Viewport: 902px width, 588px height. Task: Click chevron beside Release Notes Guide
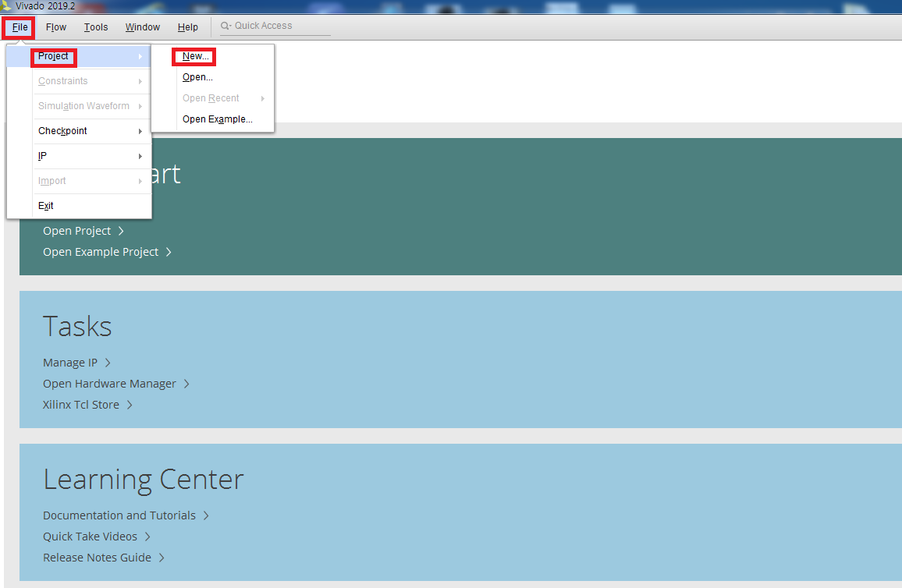(x=162, y=558)
